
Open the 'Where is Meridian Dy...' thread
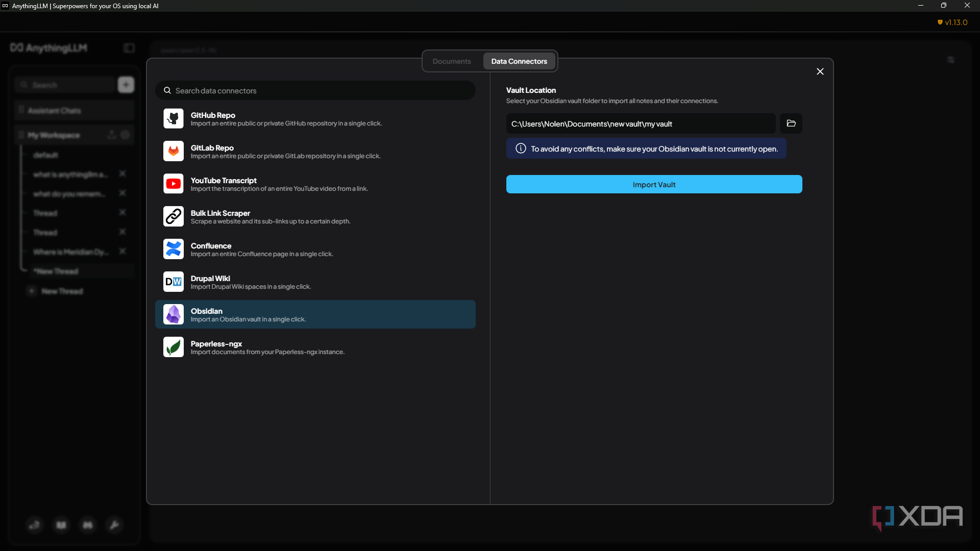point(70,252)
